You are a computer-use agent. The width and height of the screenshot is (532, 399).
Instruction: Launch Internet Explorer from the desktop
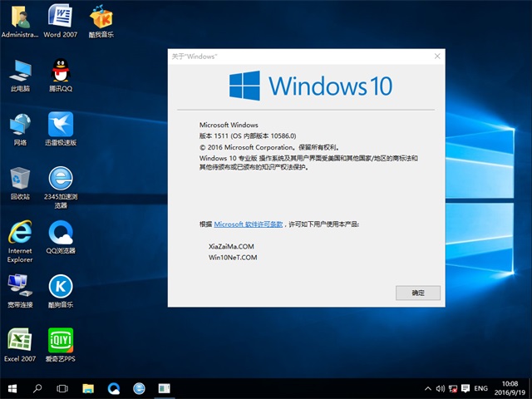20,233
